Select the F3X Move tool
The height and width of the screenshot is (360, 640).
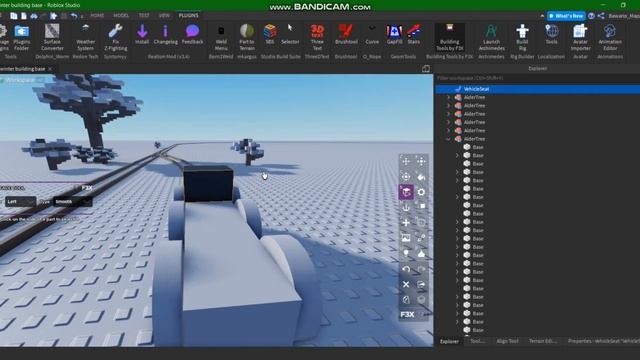click(406, 162)
